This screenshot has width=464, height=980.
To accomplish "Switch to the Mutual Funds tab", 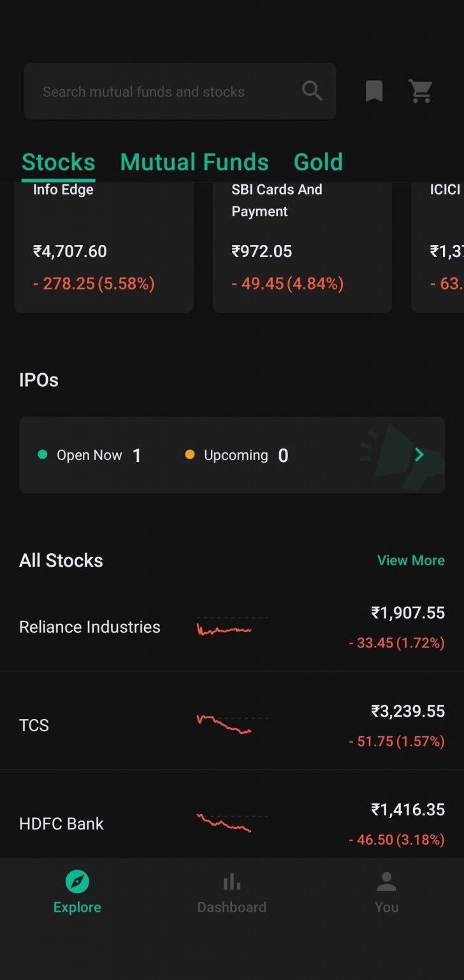I will [x=194, y=162].
